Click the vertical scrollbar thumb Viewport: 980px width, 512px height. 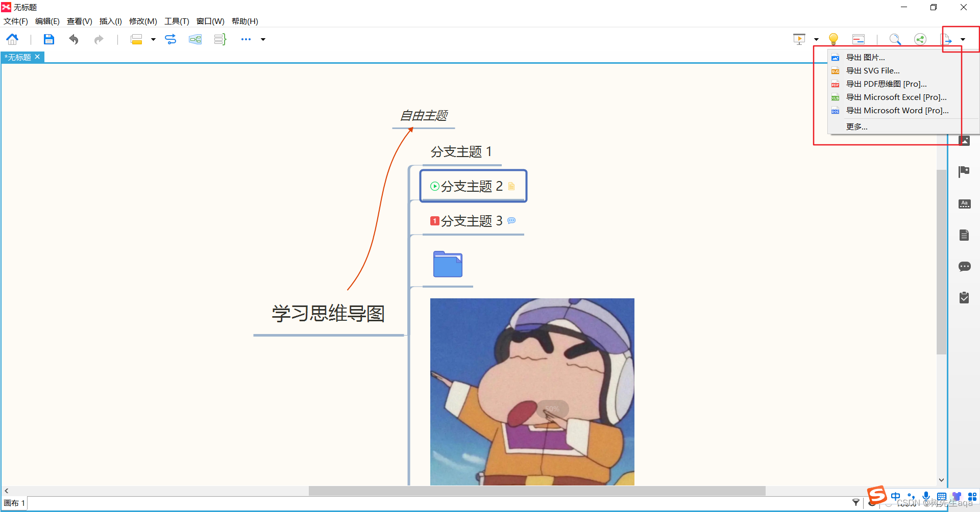(942, 262)
